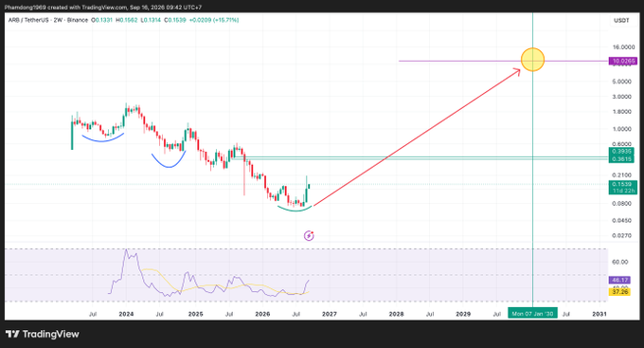
Task: Click the 16.0000 price axis label
Action: tap(623, 47)
